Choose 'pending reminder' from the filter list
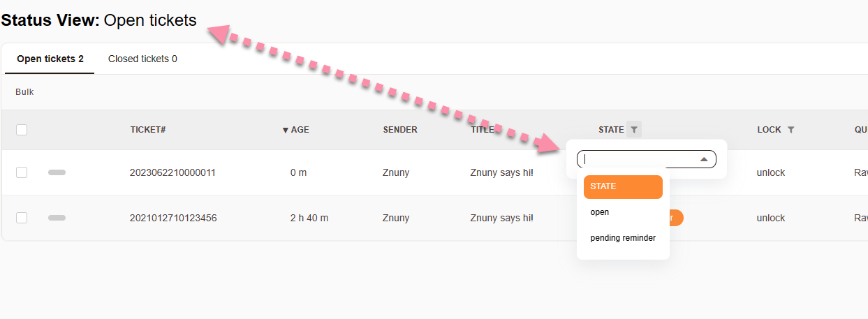 623,238
